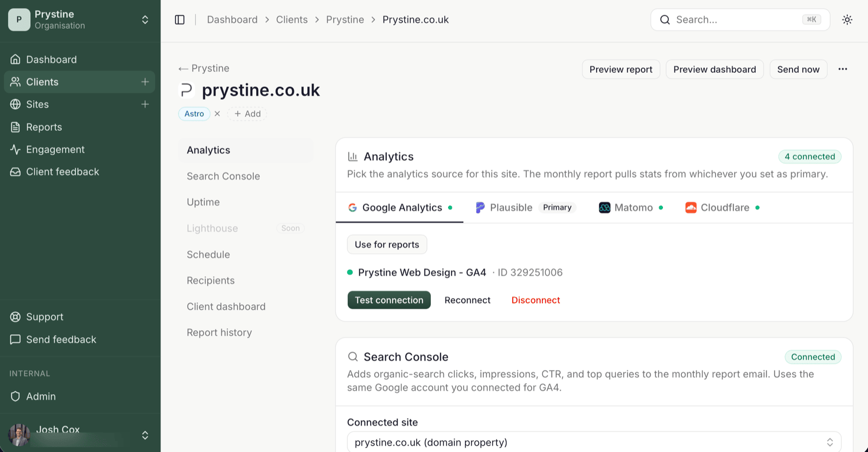Open the Connected site dropdown
Viewport: 868px width, 452px height.
click(x=594, y=442)
